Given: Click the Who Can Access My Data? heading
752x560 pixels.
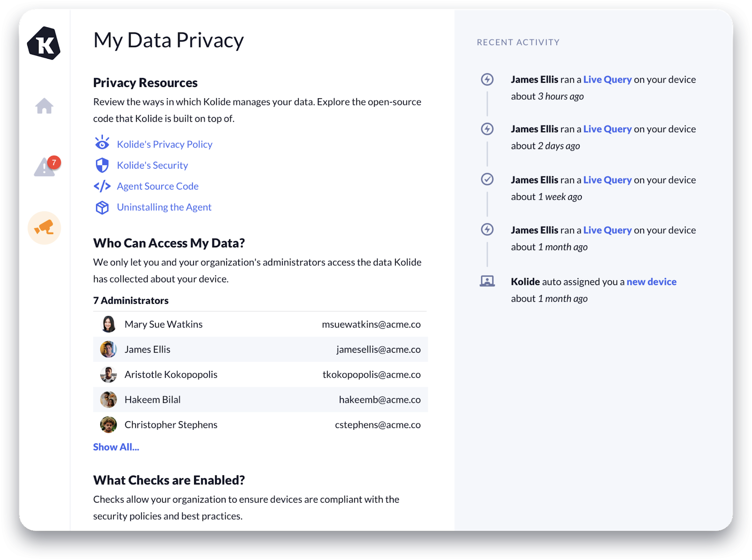Looking at the screenshot, I should [x=169, y=243].
